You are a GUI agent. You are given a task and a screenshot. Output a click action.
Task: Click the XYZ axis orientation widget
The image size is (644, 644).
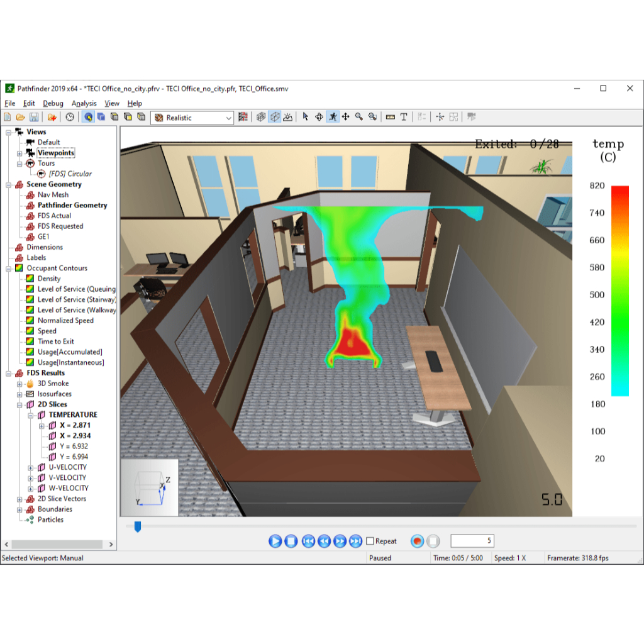[150, 487]
